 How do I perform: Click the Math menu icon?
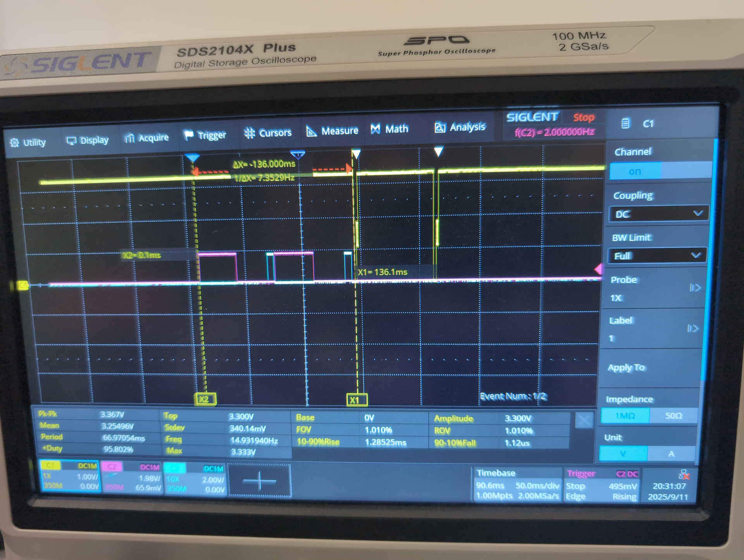point(375,129)
